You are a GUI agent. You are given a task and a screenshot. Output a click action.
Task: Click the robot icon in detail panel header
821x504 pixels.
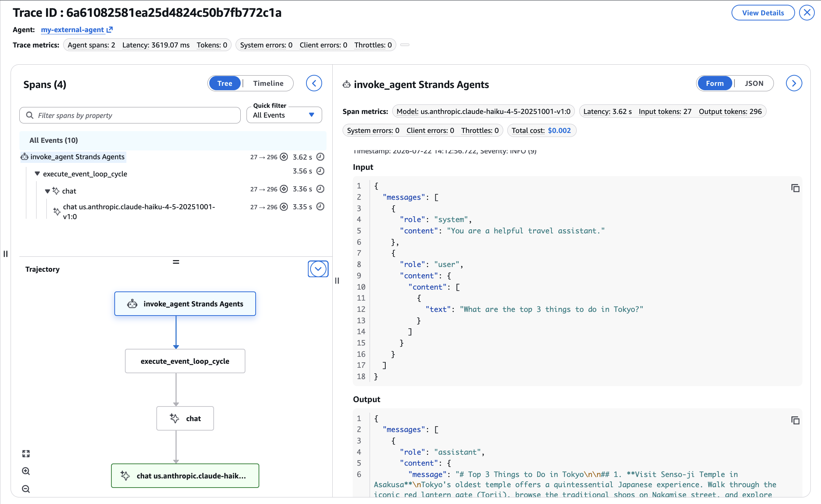click(347, 84)
